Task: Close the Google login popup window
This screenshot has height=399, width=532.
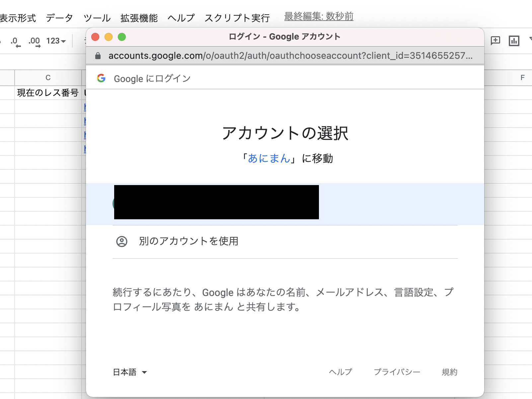Action: (x=95, y=37)
